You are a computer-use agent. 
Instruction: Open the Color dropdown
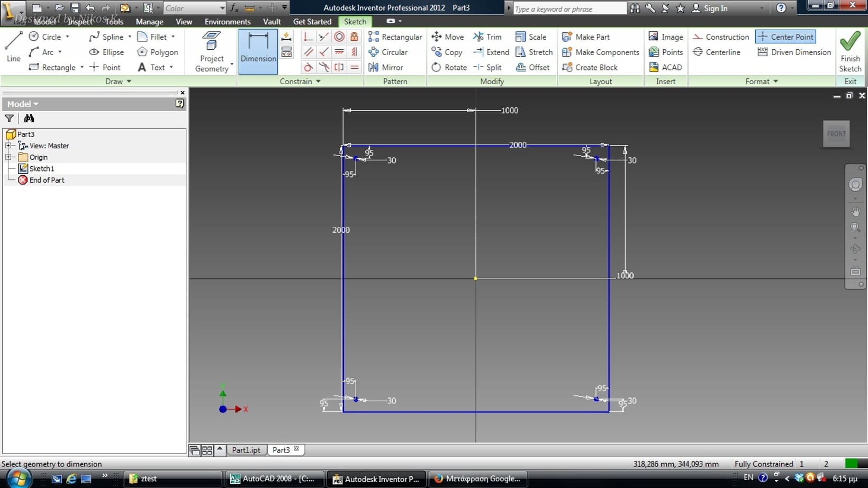pyautogui.click(x=222, y=8)
